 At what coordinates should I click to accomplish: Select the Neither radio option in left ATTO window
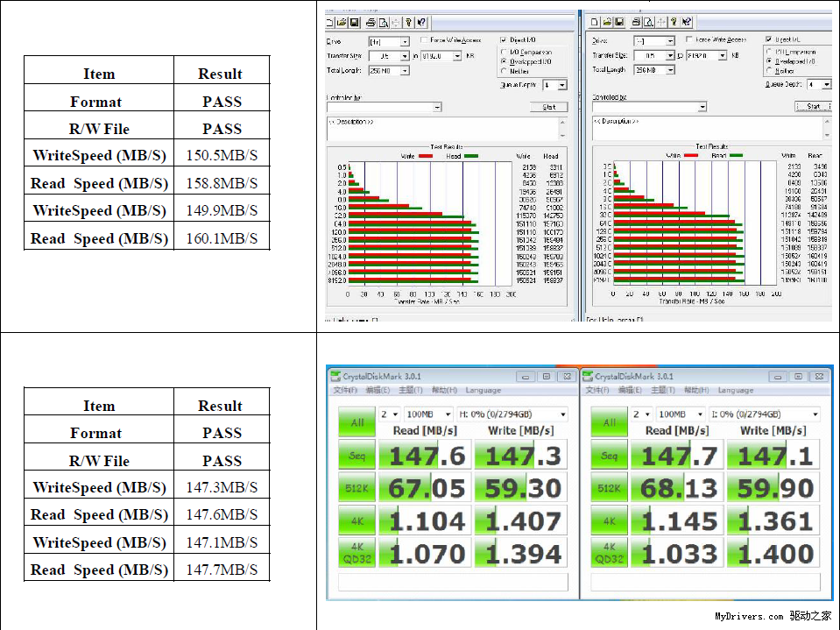[503, 71]
